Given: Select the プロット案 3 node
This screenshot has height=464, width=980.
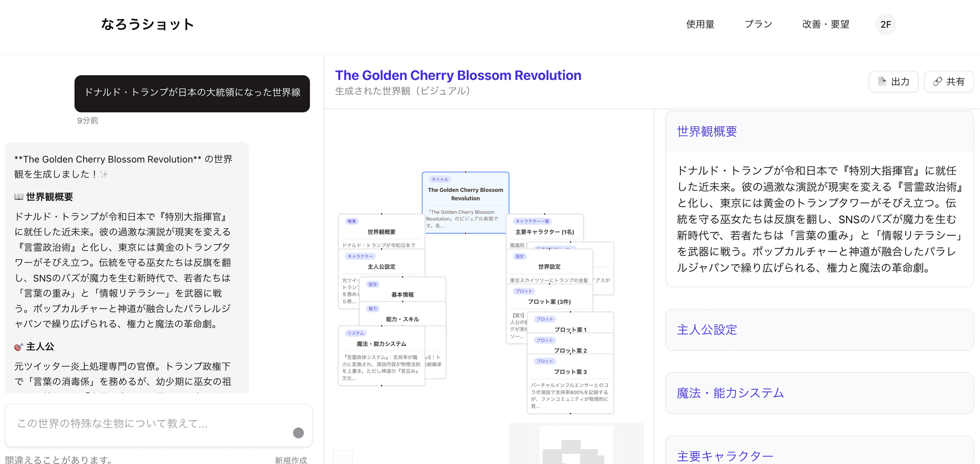Looking at the screenshot, I should [570, 384].
